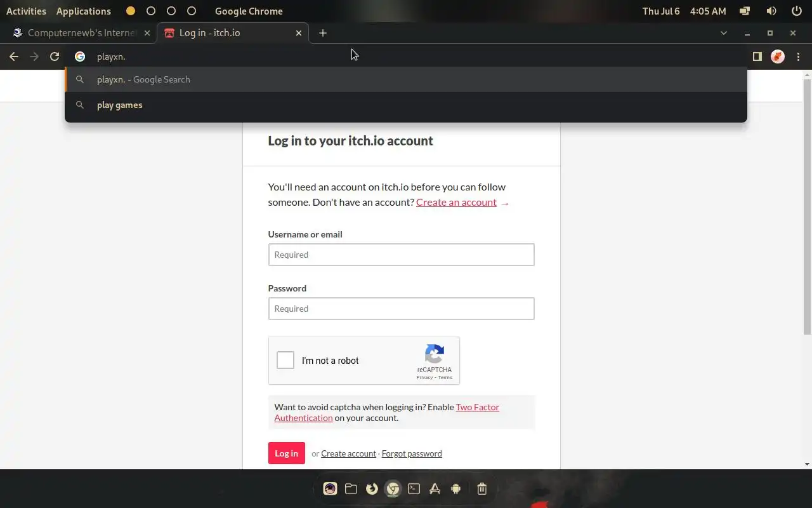Click the red Log in button

click(286, 453)
